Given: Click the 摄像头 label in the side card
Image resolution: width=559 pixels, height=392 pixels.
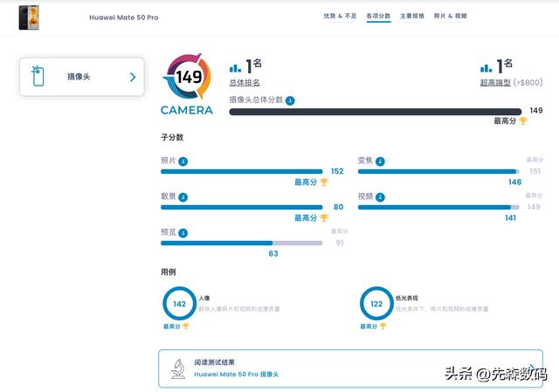Looking at the screenshot, I should [x=79, y=77].
